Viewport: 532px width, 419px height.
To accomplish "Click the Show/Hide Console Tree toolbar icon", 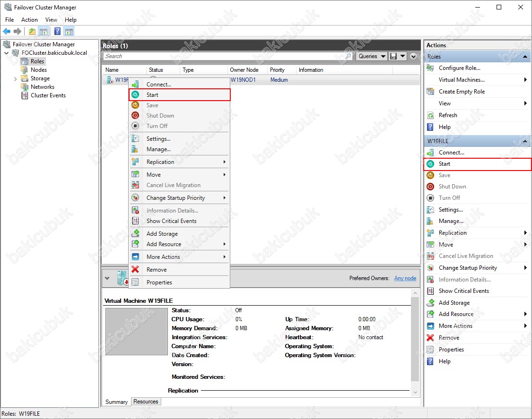I will pos(43,32).
